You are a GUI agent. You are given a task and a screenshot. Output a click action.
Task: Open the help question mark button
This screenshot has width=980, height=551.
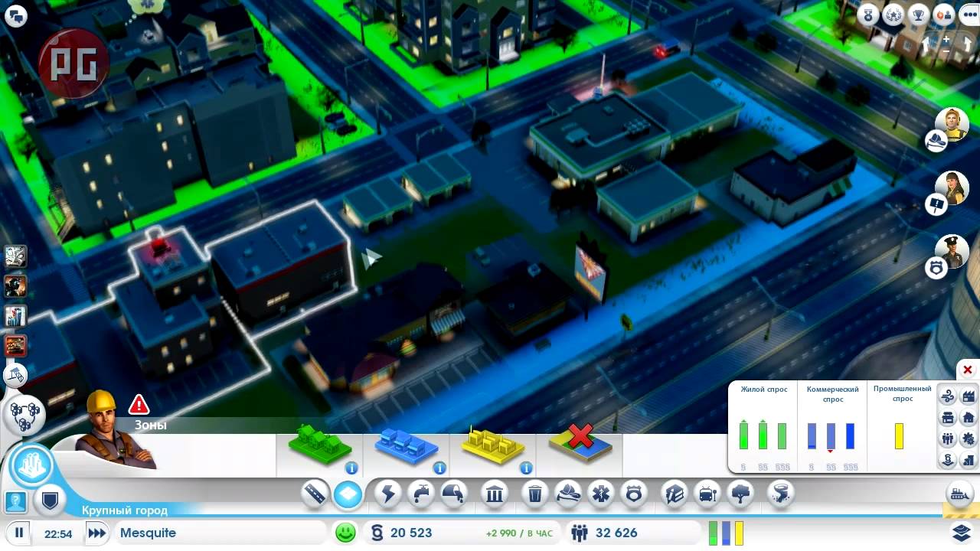(x=16, y=502)
